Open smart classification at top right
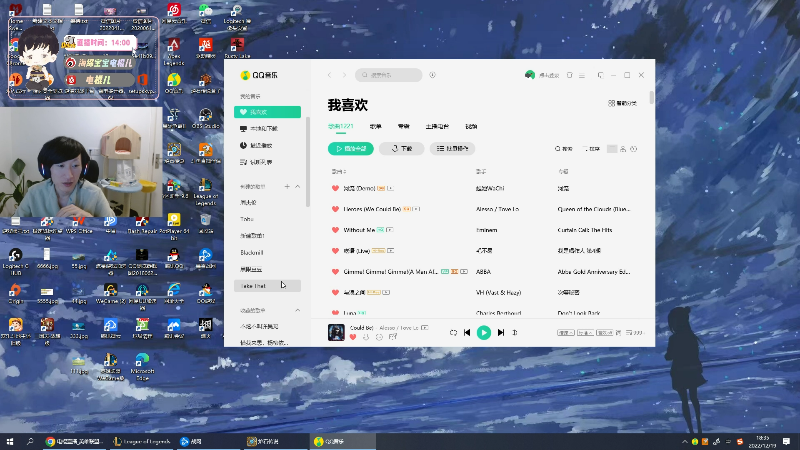800x450 pixels. pyautogui.click(x=622, y=103)
